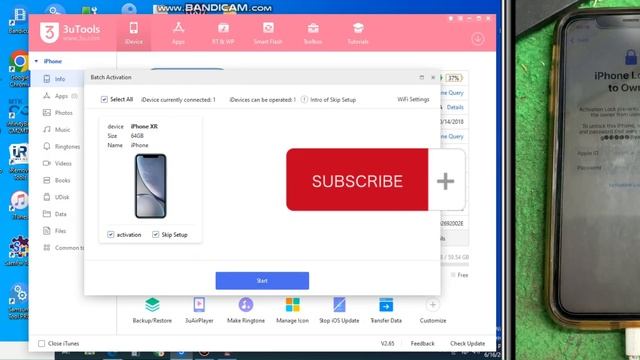This screenshot has width=640, height=360.
Task: Select Info in the sidebar
Action: (60, 79)
